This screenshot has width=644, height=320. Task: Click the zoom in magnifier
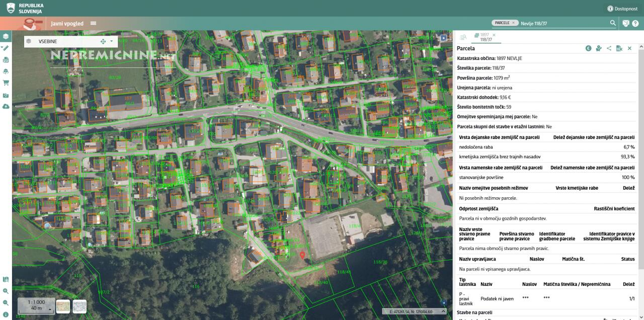6,291
